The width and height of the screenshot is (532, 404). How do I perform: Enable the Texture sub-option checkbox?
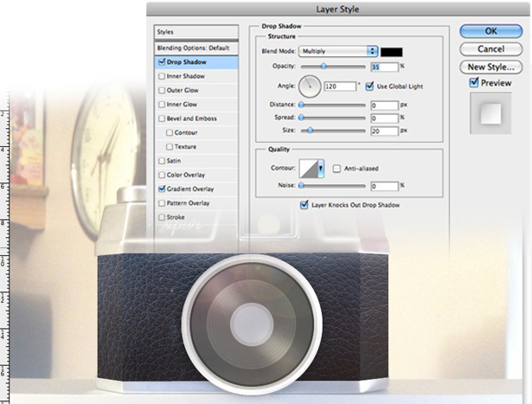[170, 147]
